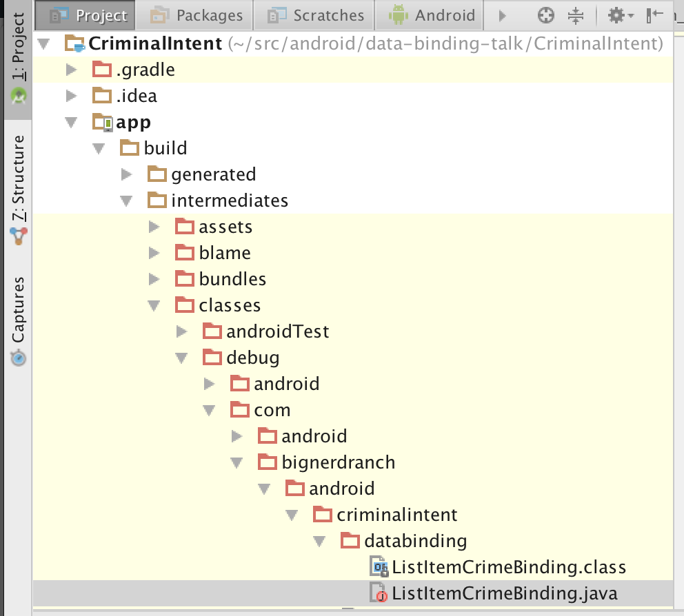Switch to the Packages view tab
684x616 pixels.
click(x=195, y=15)
